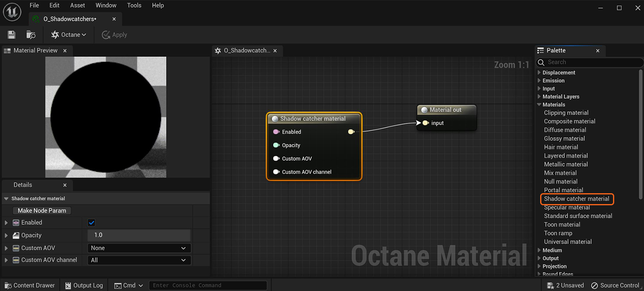Image resolution: width=644 pixels, height=291 pixels.
Task: Open the File menu
Action: coord(34,5)
